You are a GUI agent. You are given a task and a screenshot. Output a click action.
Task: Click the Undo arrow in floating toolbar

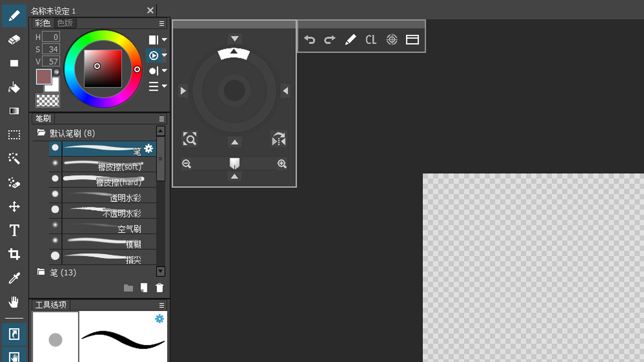click(x=309, y=40)
